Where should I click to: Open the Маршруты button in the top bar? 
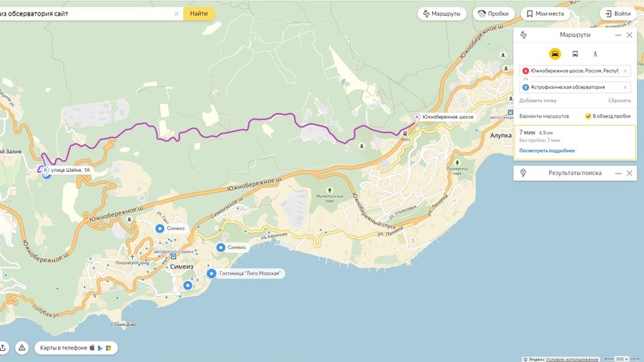pos(442,13)
